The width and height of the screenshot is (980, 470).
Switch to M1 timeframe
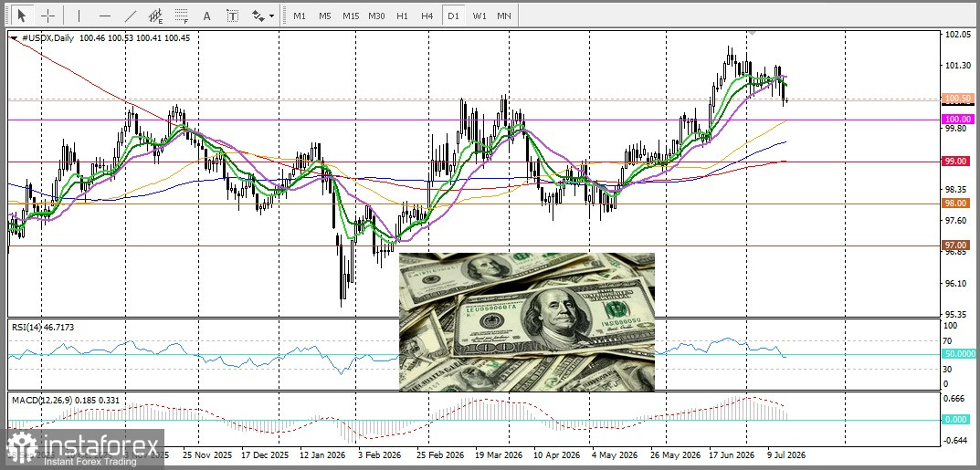[x=300, y=16]
